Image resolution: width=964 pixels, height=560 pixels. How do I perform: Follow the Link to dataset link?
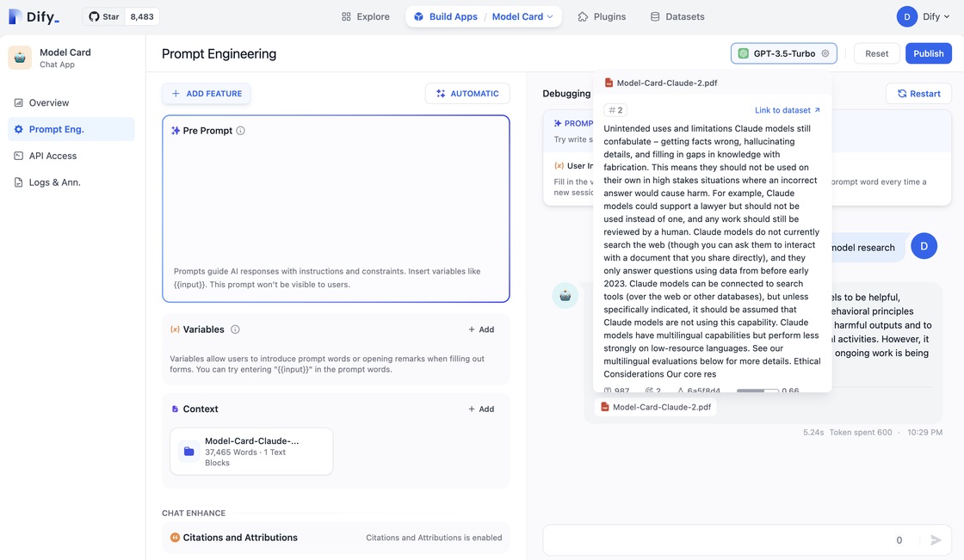787,110
